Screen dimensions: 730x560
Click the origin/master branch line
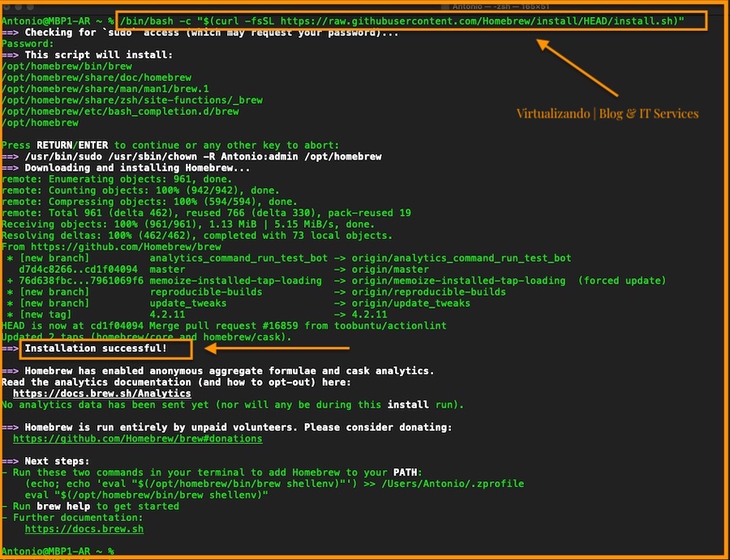(224, 269)
